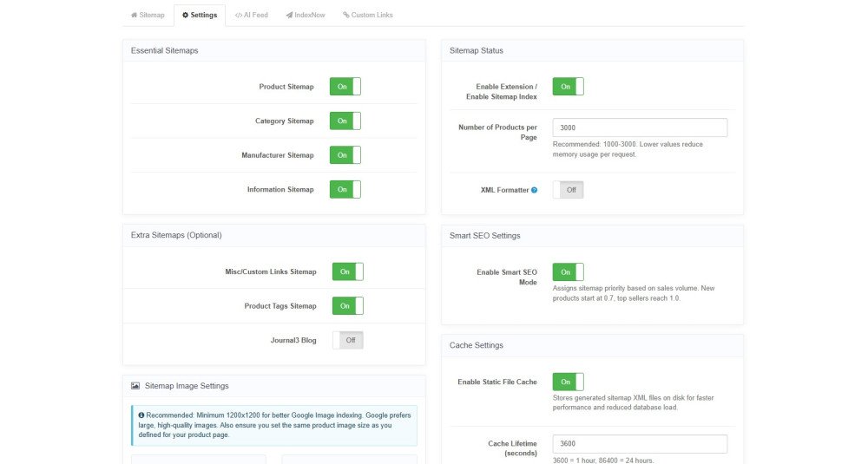Click the XML Formatter label text
Image resolution: width=868 pixels, height=464 pixels.
pyautogui.click(x=504, y=190)
